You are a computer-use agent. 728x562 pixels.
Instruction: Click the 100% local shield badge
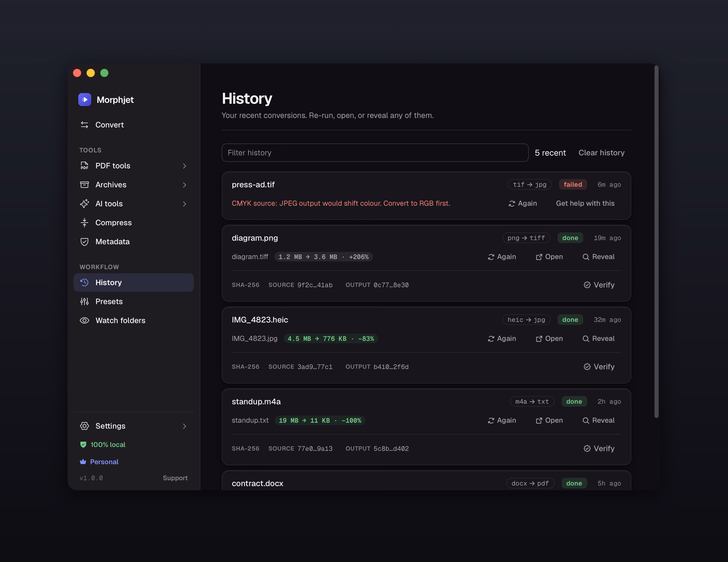pos(103,445)
